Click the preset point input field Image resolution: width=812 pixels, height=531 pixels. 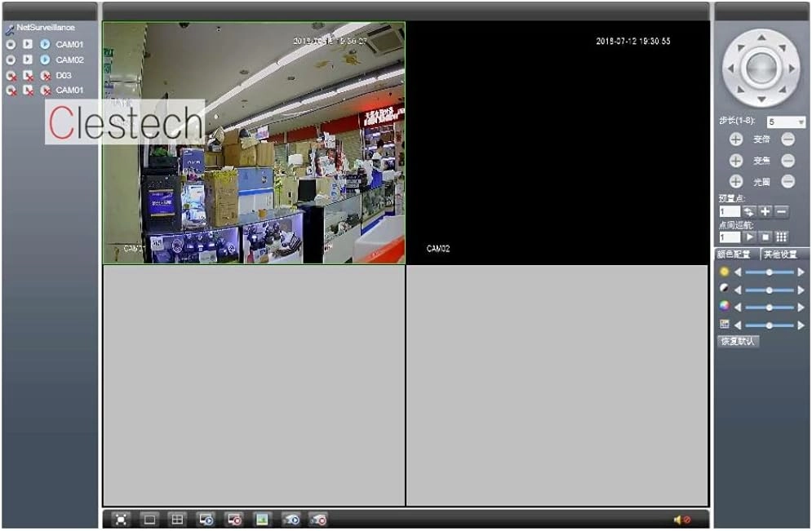point(730,211)
